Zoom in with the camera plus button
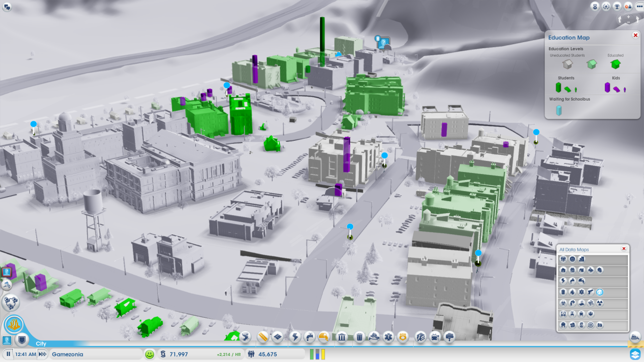 [628, 17]
